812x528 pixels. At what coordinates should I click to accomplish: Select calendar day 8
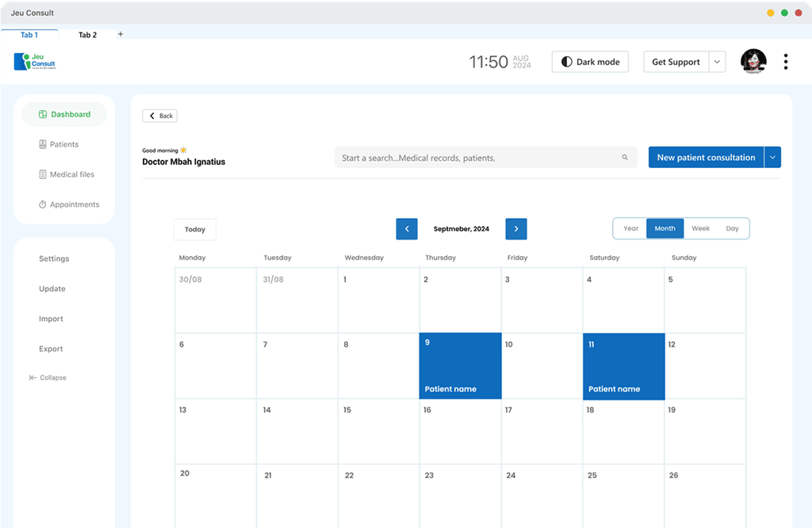coord(378,366)
